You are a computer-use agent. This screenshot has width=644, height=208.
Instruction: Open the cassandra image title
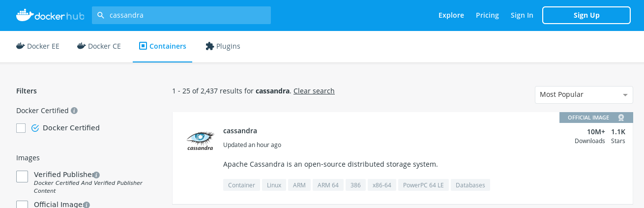(x=240, y=131)
